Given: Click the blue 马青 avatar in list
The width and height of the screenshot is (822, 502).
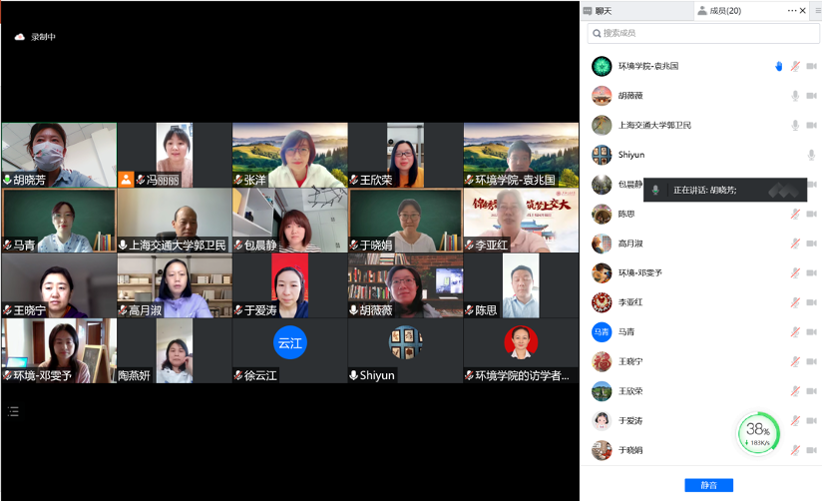Looking at the screenshot, I should (x=601, y=332).
